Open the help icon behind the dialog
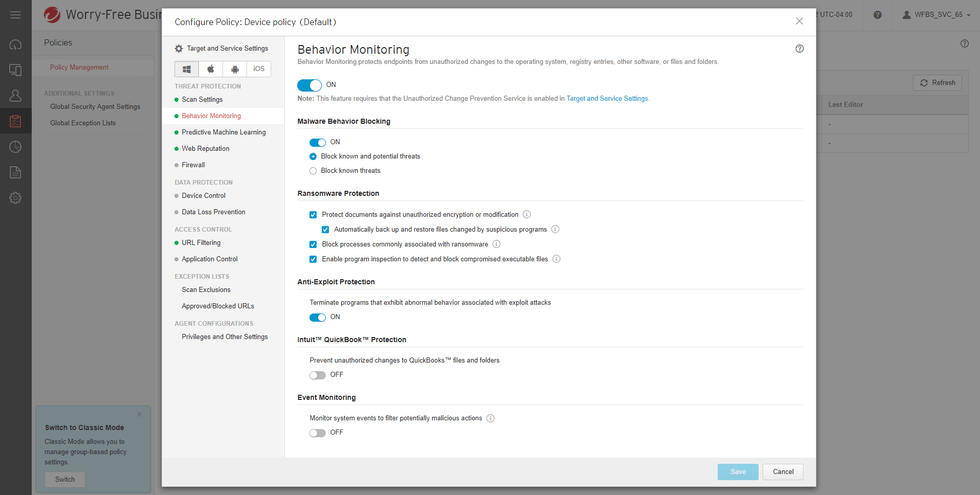Image resolution: width=980 pixels, height=495 pixels. pyautogui.click(x=964, y=44)
